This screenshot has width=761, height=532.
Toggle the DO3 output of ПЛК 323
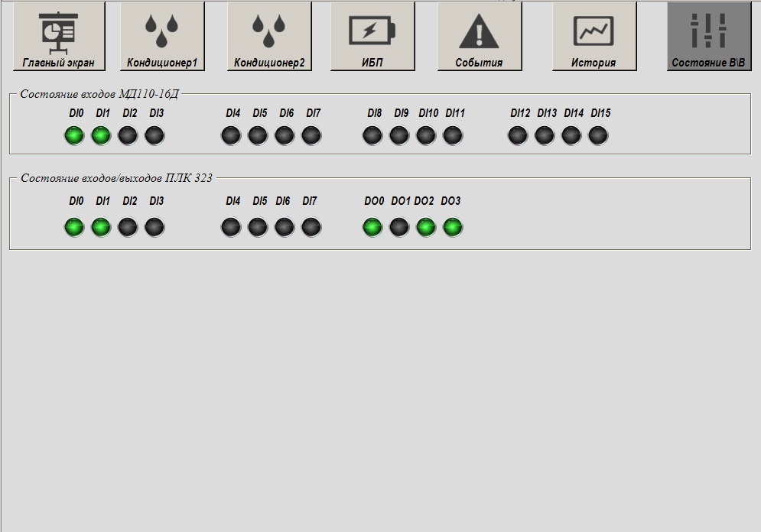tap(453, 228)
